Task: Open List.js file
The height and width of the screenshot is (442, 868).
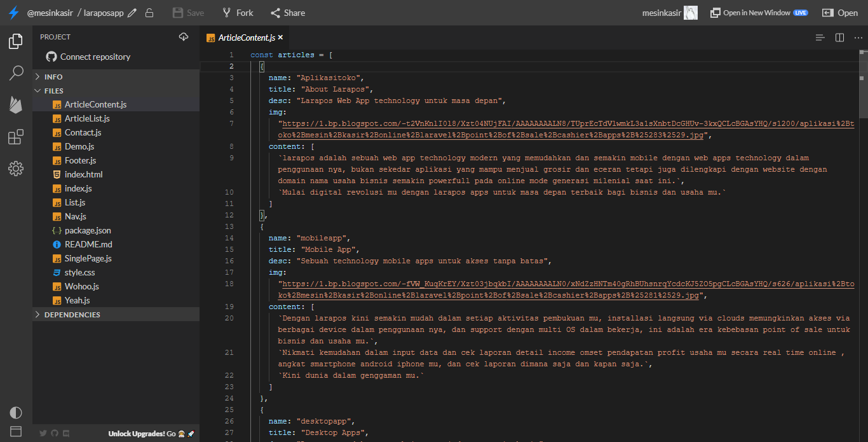Action: tap(116, 202)
